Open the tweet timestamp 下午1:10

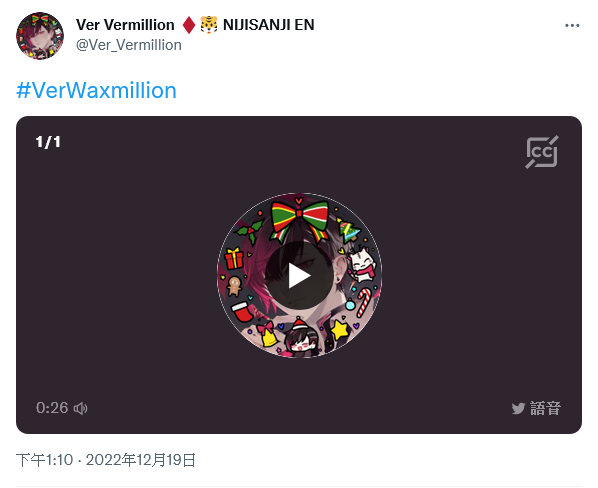coord(45,460)
